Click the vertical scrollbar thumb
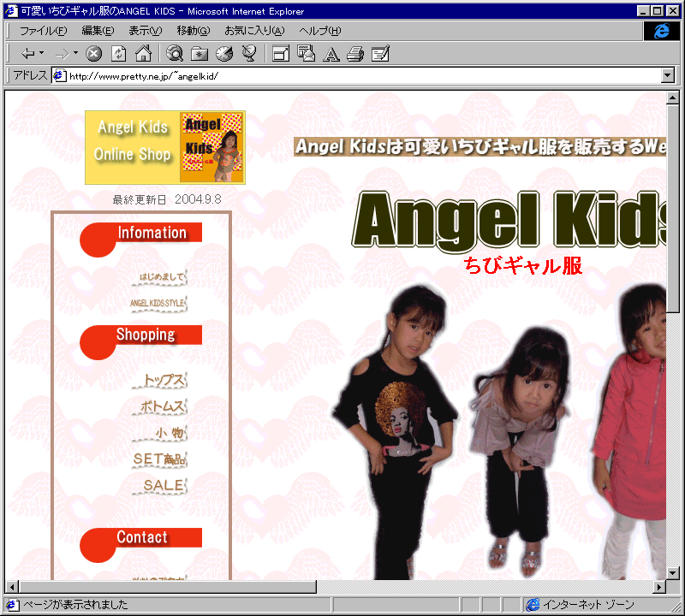 (x=673, y=208)
